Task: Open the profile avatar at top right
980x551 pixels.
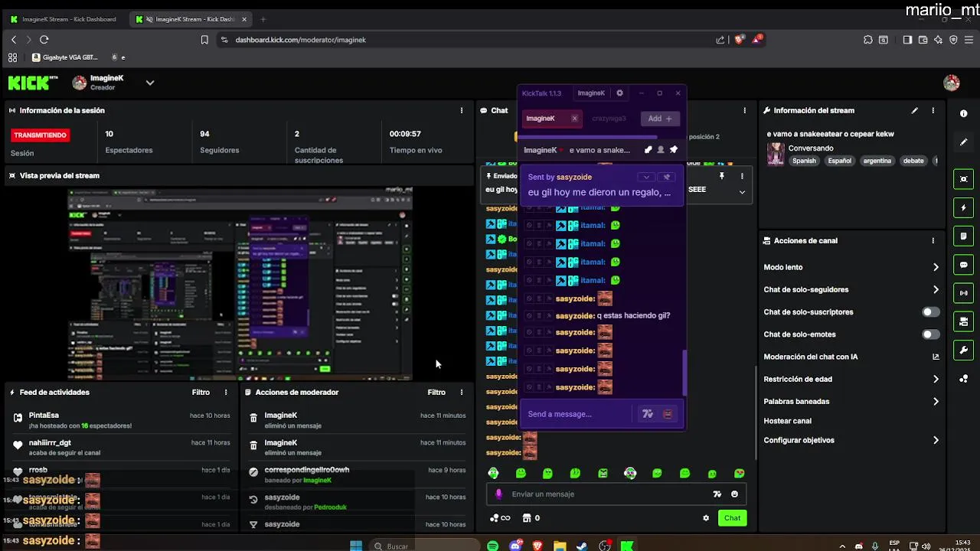Action: click(x=952, y=83)
